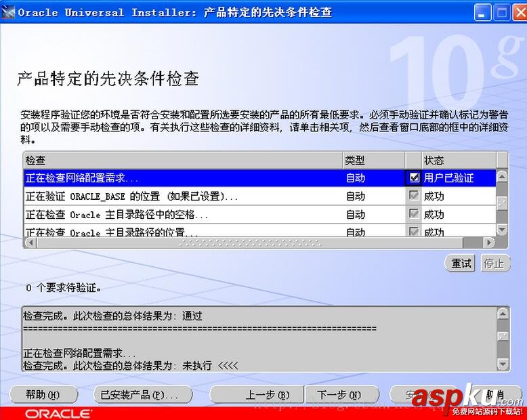The width and height of the screenshot is (527, 420).
Task: Click the checks table scroll-down arrow
Action: pos(502,230)
